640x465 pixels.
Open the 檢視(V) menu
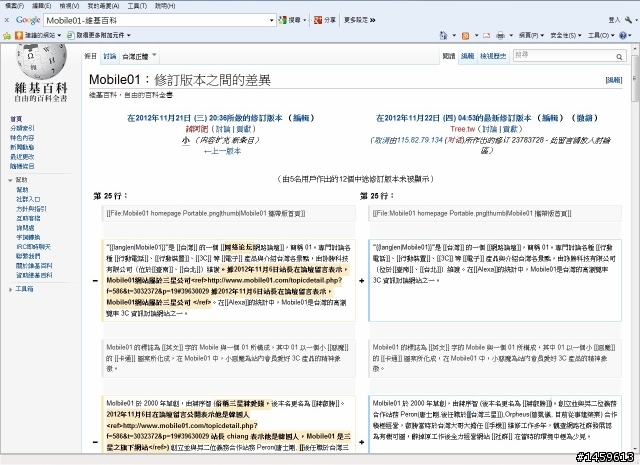point(69,6)
